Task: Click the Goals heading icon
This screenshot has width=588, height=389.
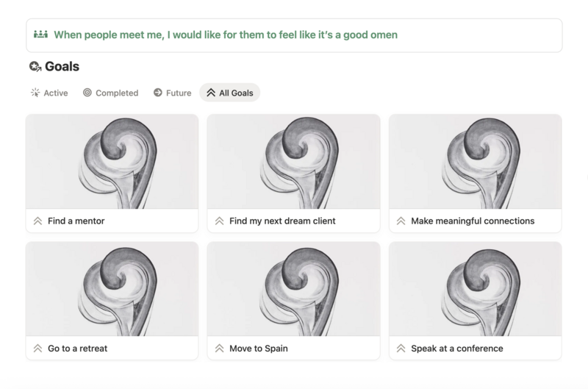Action: click(35, 67)
